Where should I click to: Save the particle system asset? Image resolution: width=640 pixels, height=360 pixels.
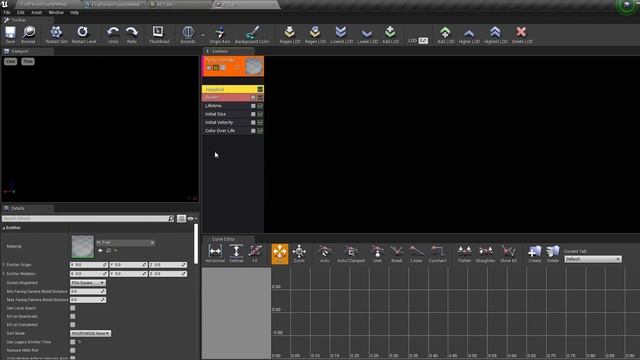pyautogui.click(x=10, y=35)
